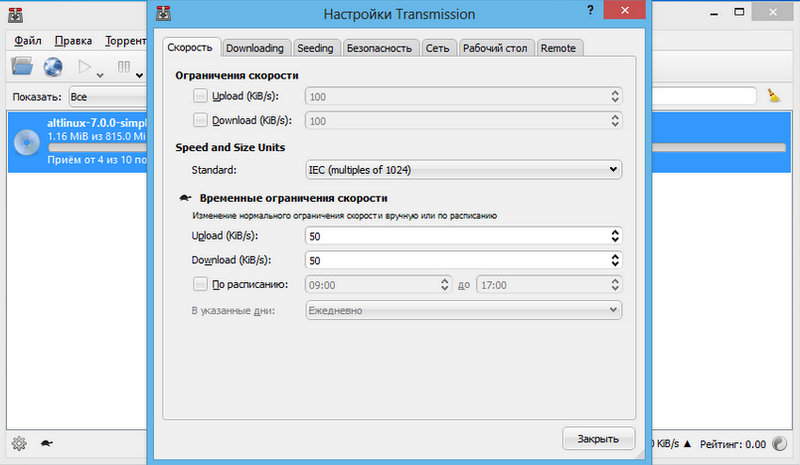Screen dimensions: 800x465
Task: Open torrent from URL globe icon
Action: coord(53,67)
